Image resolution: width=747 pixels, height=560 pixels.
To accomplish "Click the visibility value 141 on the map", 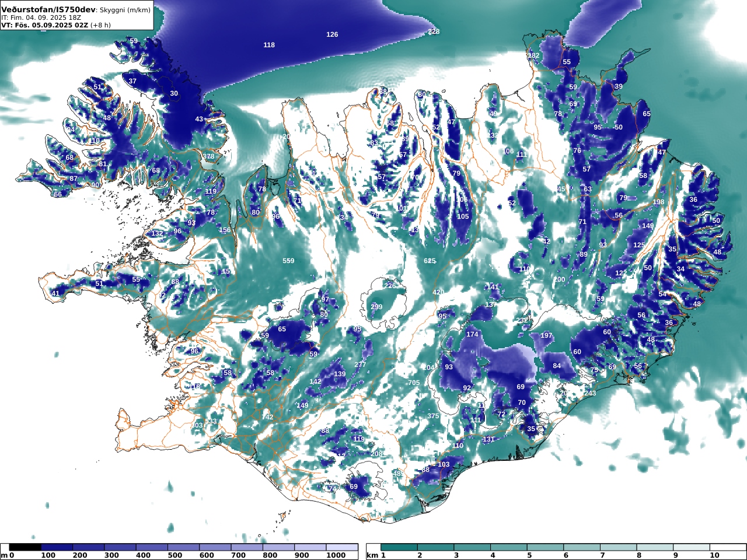I will pos(493,287).
